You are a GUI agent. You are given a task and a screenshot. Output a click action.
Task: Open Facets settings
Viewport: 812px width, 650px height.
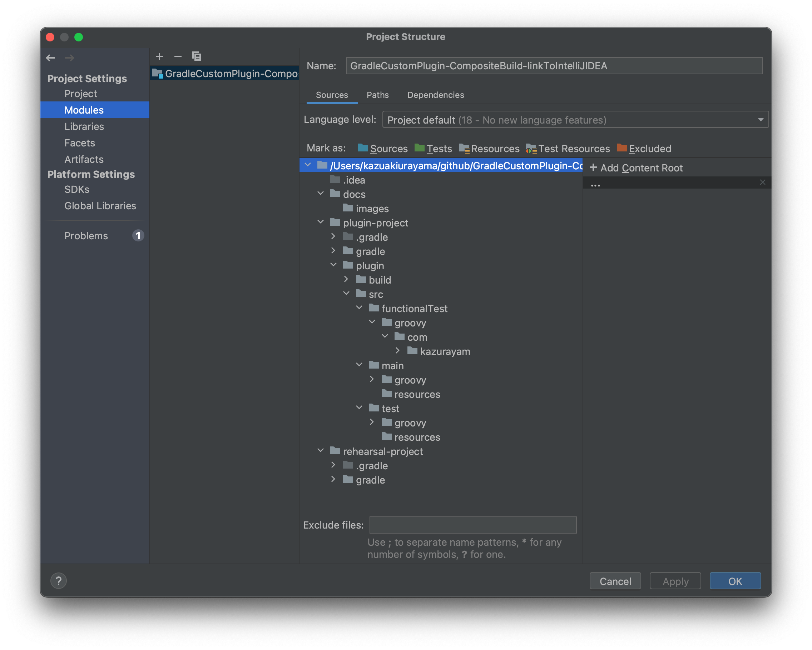tap(79, 143)
